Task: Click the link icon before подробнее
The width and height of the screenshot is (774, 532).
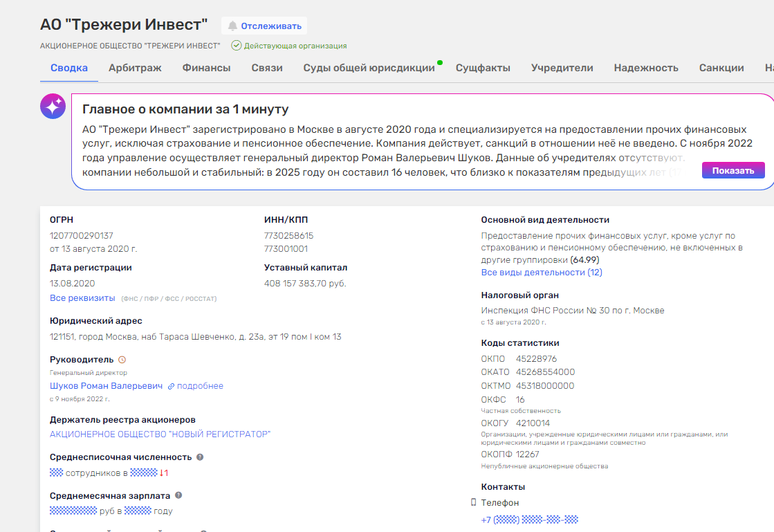Action: (171, 387)
